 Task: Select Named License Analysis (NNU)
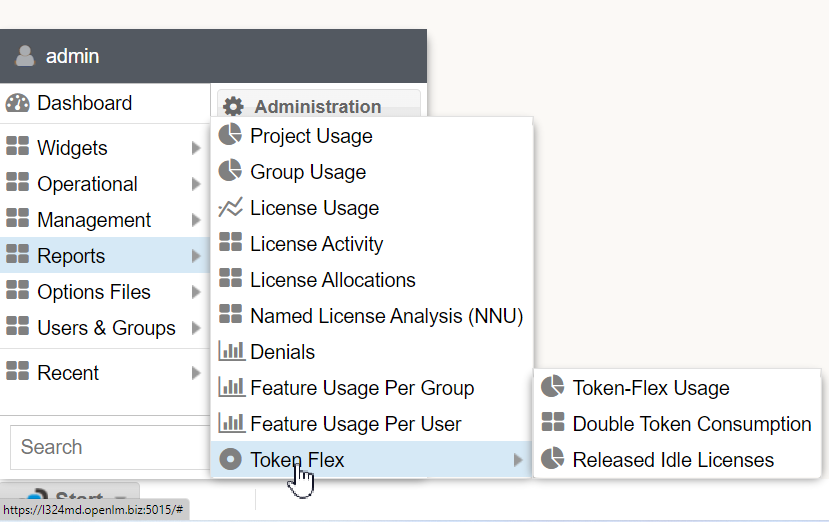point(386,316)
